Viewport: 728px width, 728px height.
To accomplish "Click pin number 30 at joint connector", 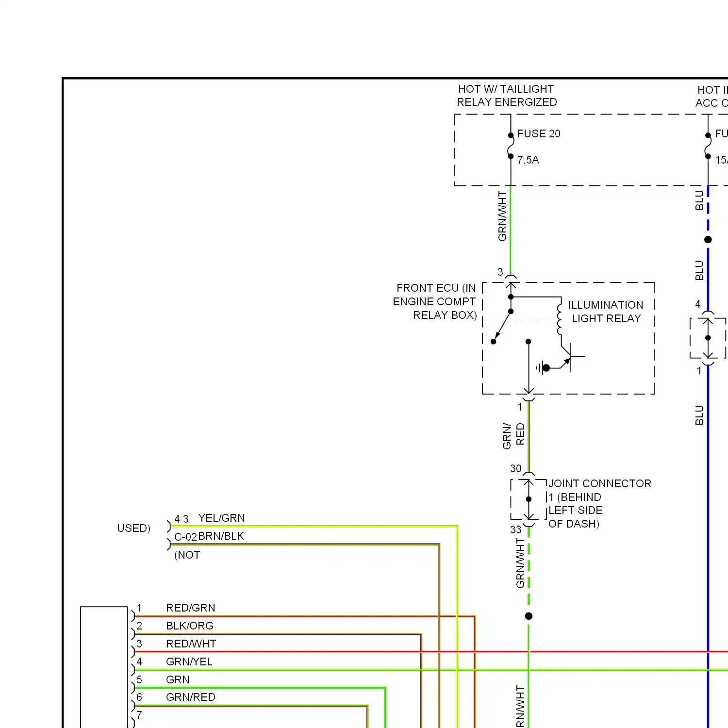I will pyautogui.click(x=515, y=468).
